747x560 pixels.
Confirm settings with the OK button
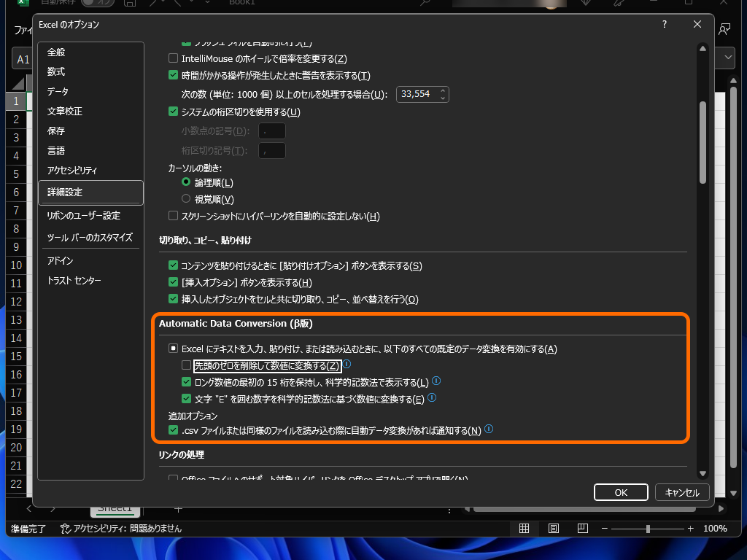pyautogui.click(x=621, y=492)
